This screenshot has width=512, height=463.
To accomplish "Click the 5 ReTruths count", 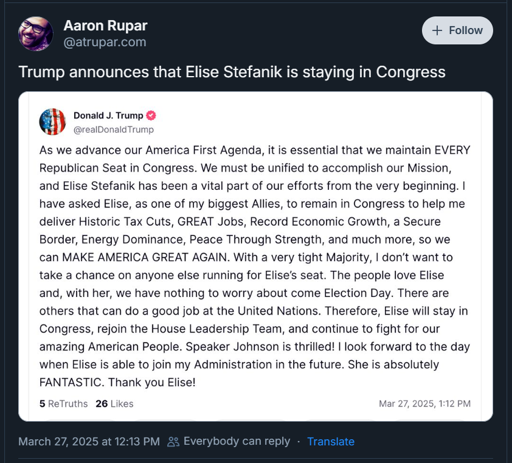I will pyautogui.click(x=64, y=404).
